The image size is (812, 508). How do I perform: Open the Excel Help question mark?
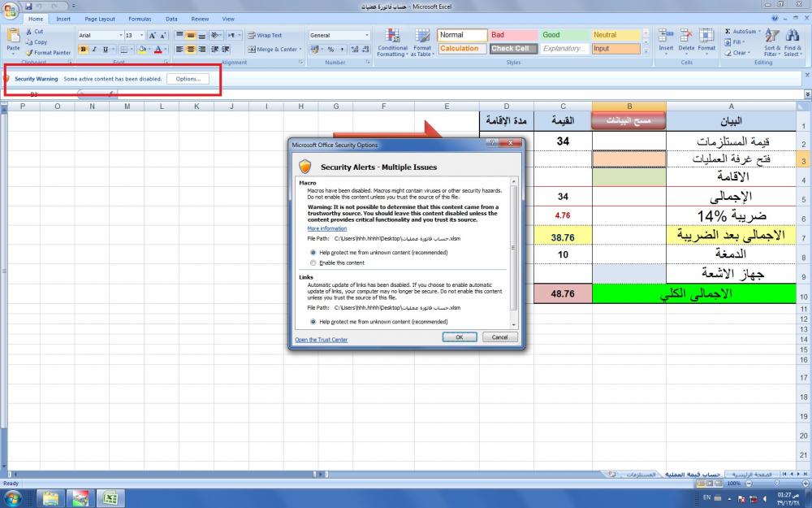tap(775, 18)
